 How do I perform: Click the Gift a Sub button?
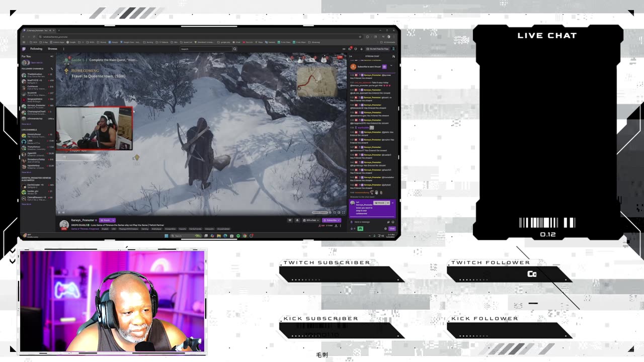click(311, 220)
